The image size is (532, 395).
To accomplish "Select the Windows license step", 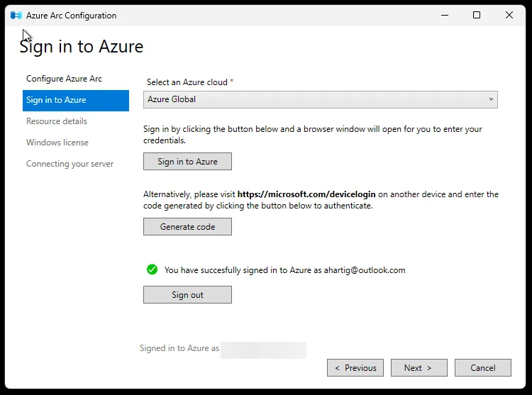I will coord(57,143).
